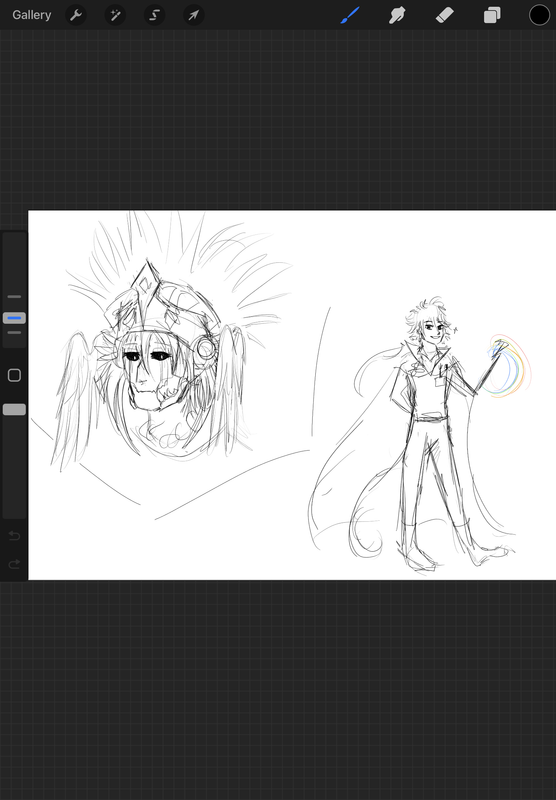Click the brush opacity slider handle
The width and height of the screenshot is (556, 800).
tap(14, 409)
